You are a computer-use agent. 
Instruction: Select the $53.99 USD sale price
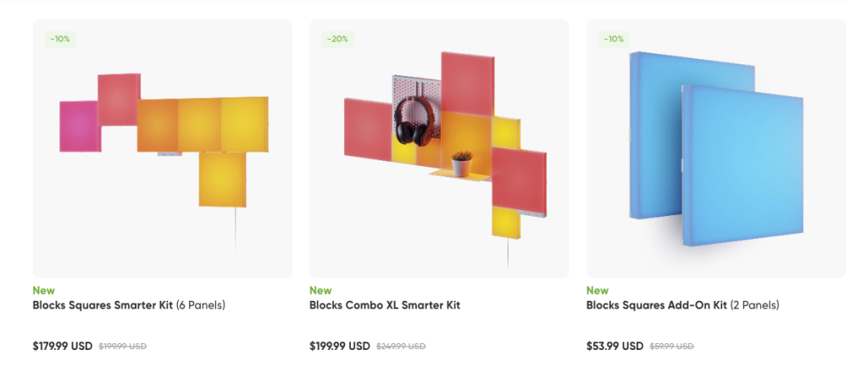[x=615, y=346]
